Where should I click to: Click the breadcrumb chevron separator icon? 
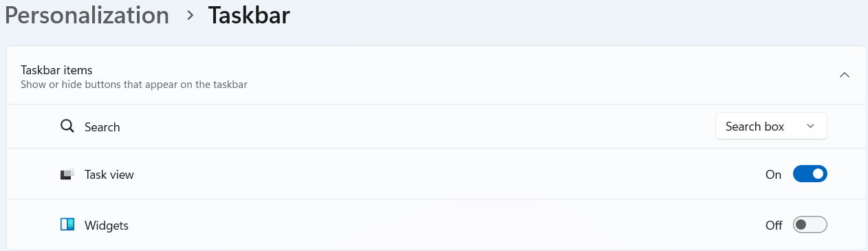[191, 16]
